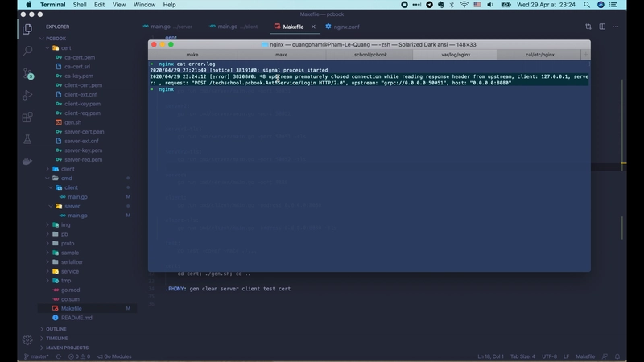Viewport: 644px width, 362px height.
Task: Select the ..cal/etc/nginx terminal tab
Action: [x=539, y=54]
